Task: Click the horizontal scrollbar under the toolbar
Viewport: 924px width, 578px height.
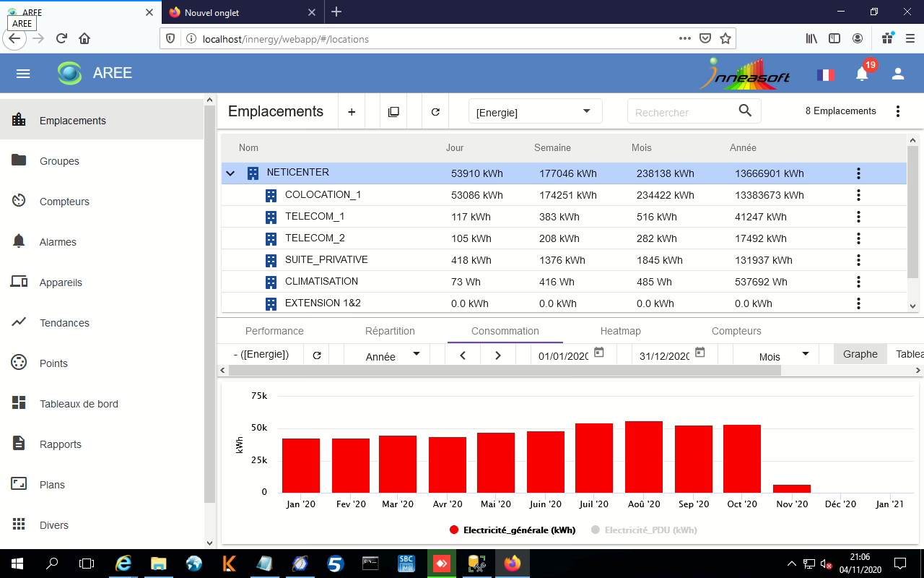Action: (x=505, y=371)
